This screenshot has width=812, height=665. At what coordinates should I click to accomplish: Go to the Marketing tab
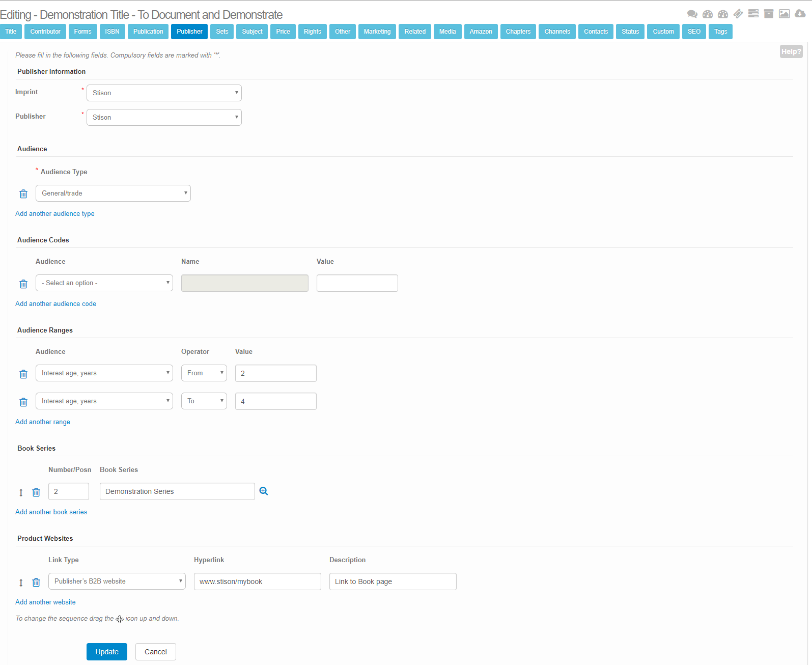click(x=377, y=32)
